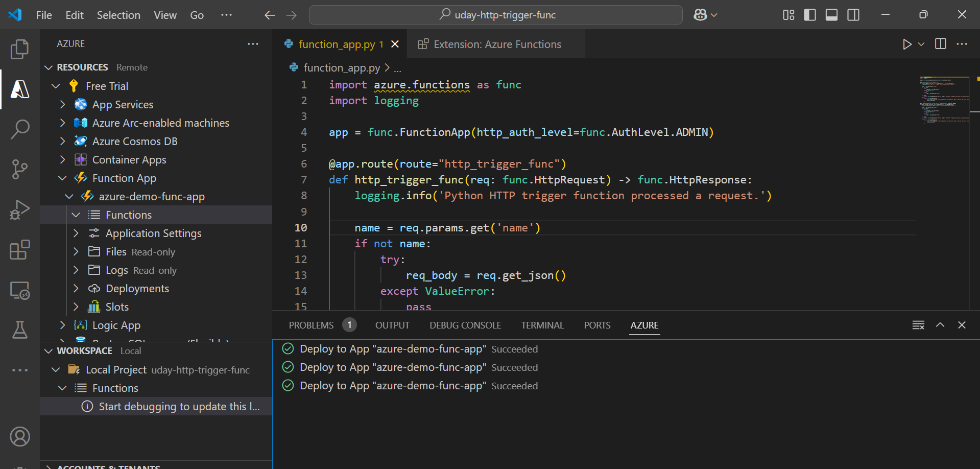The image size is (980, 469).
Task: Open the Copilot chat icon
Action: coord(700,15)
